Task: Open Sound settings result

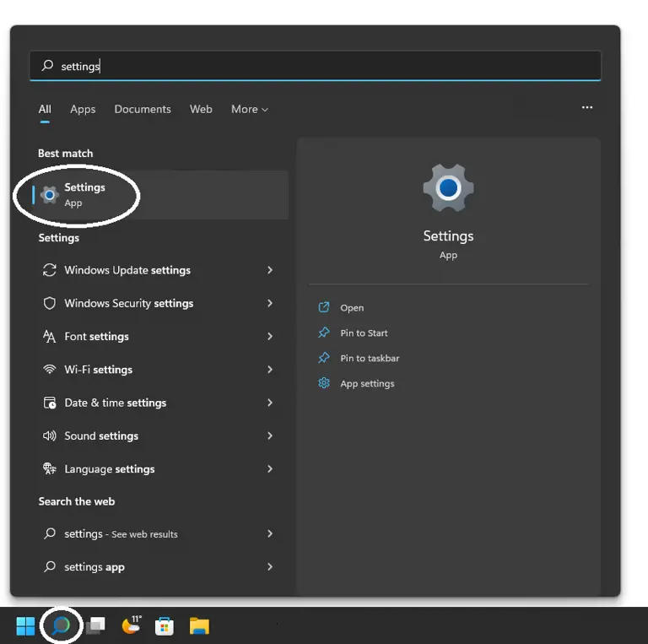Action: pos(101,436)
